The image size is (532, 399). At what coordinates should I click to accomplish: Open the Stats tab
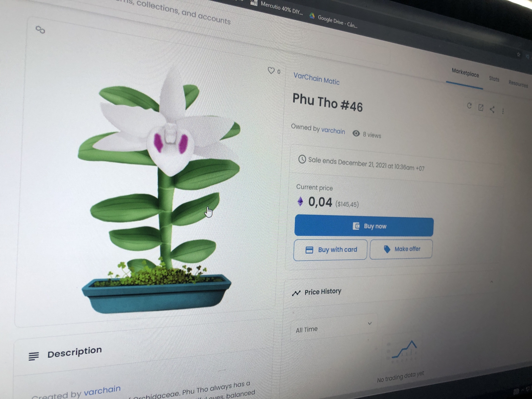(x=494, y=79)
